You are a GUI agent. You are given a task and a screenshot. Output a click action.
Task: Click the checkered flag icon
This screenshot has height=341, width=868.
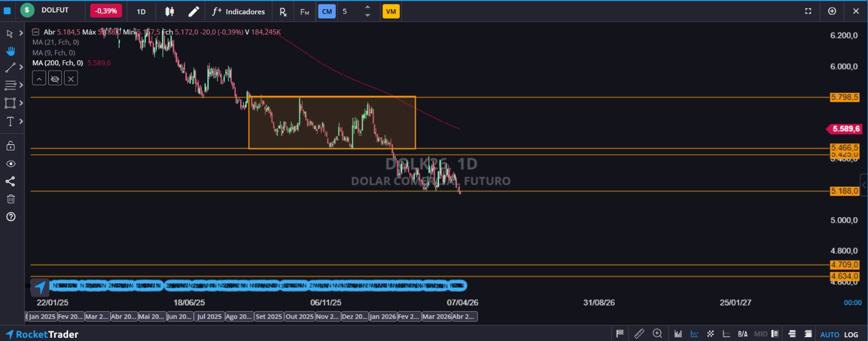[x=620, y=334]
